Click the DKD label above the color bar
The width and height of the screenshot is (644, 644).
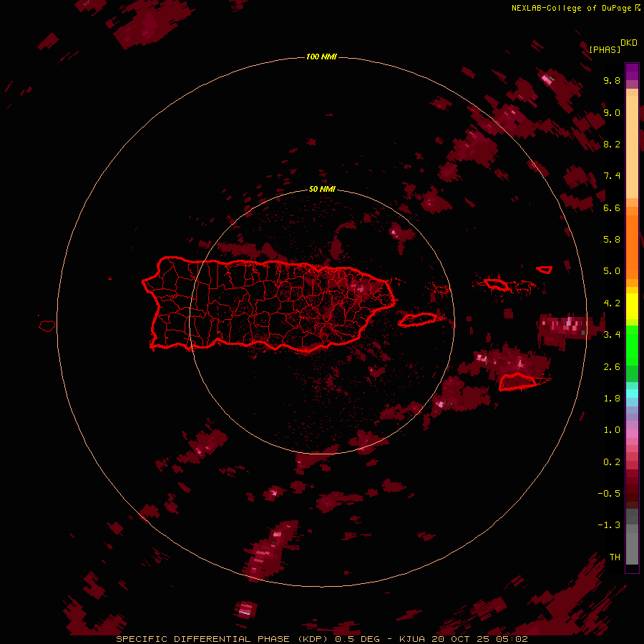click(x=629, y=42)
